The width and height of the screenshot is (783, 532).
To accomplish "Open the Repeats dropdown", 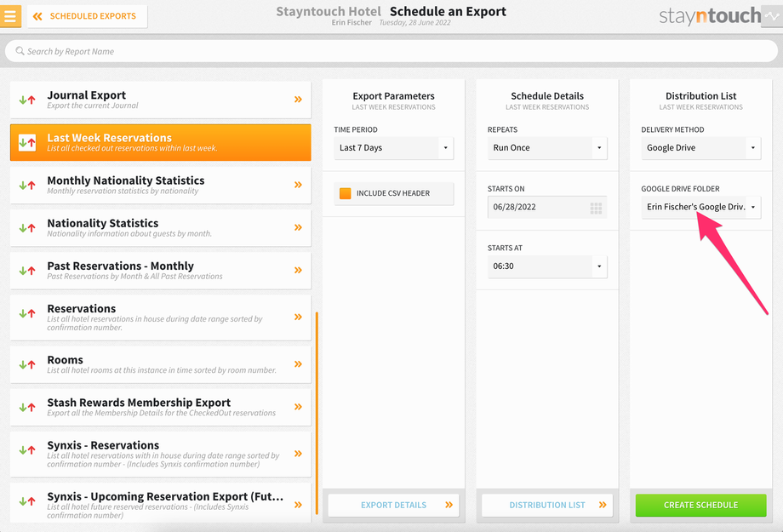I will [547, 148].
